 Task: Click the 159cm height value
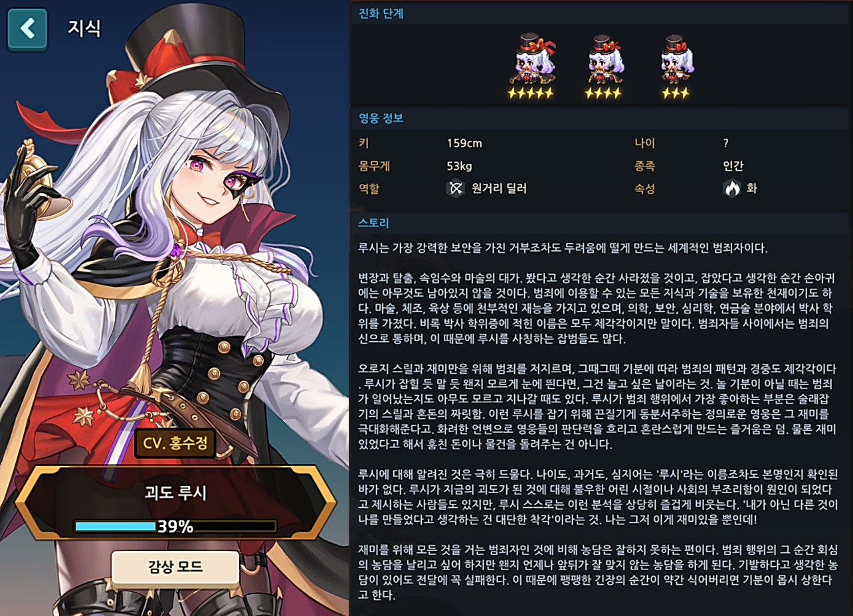tap(464, 143)
